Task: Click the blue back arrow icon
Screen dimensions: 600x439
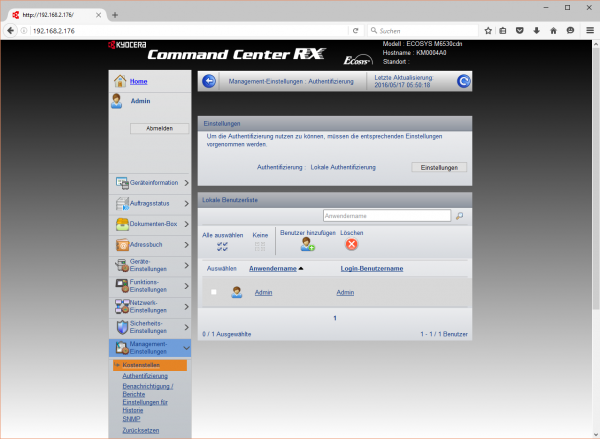Action: tap(209, 81)
